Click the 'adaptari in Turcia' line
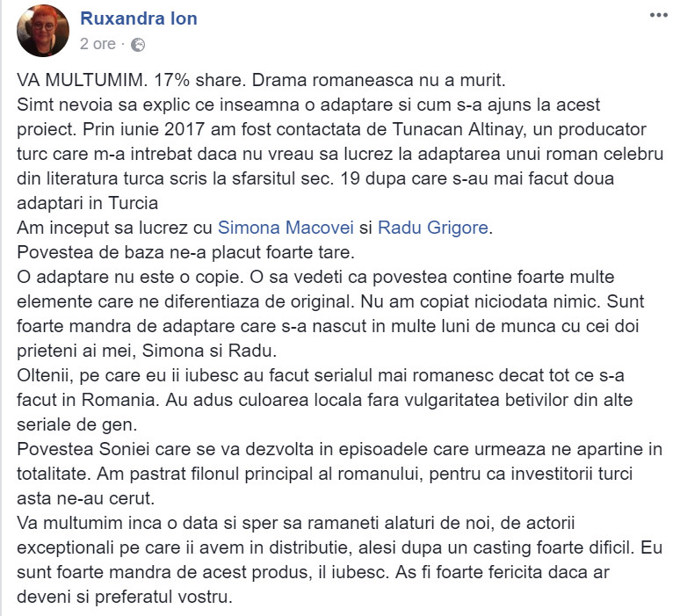 88,203
